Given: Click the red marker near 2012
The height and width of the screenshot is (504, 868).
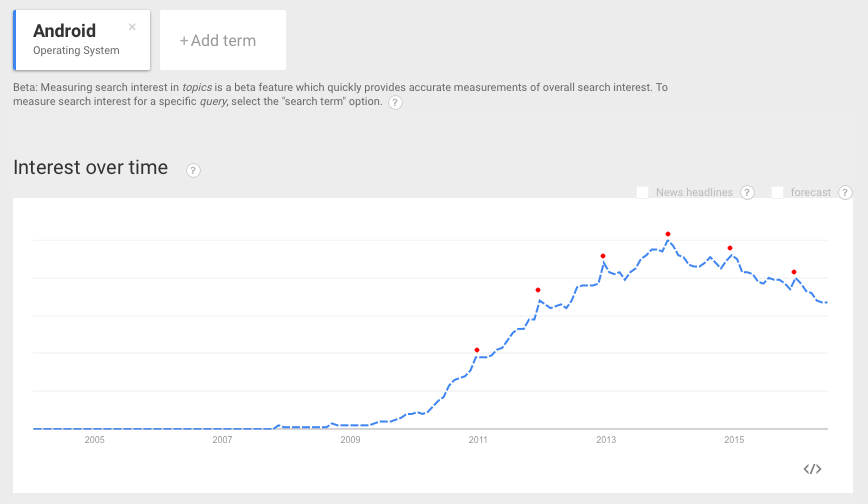Looking at the screenshot, I should click(x=538, y=290).
